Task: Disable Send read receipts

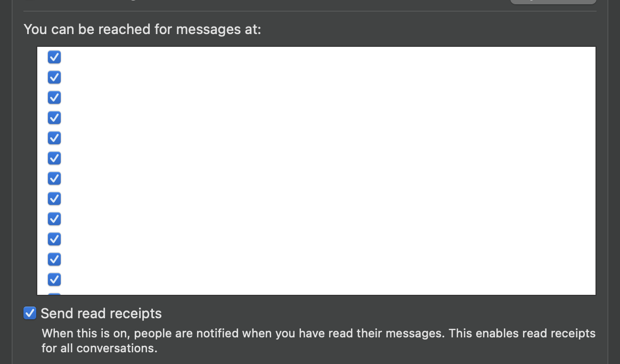Action: coord(29,313)
